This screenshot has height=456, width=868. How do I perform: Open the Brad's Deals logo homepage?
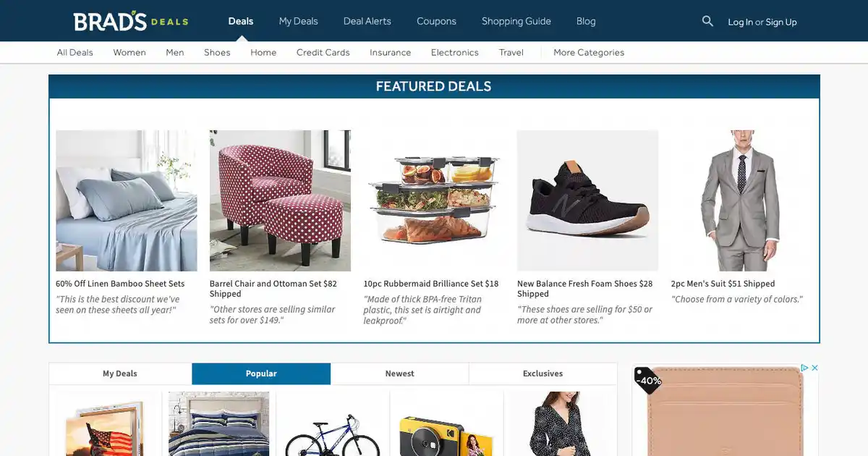[131, 21]
